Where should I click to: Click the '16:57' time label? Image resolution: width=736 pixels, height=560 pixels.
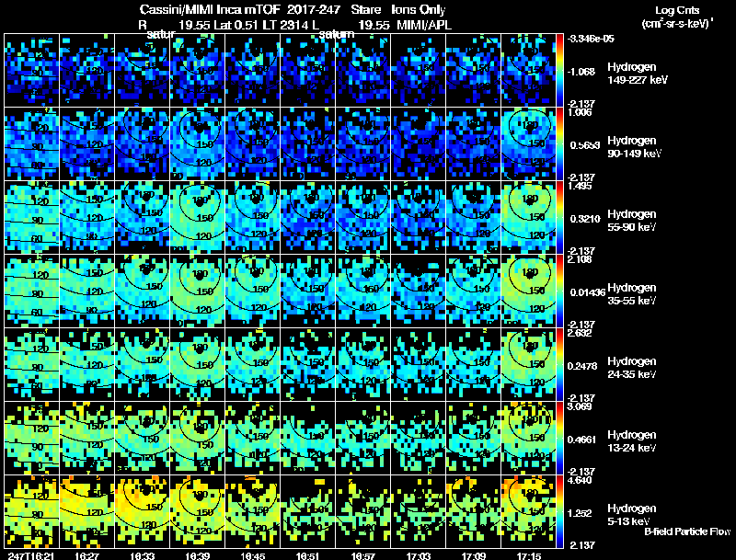362,556
